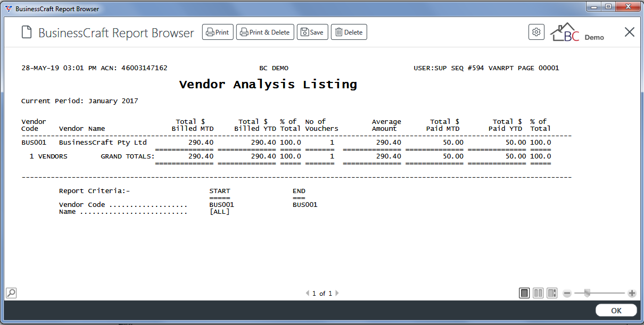Click the 'Vendor Code ...' criteria label
644x325 pixels.
[x=123, y=205]
